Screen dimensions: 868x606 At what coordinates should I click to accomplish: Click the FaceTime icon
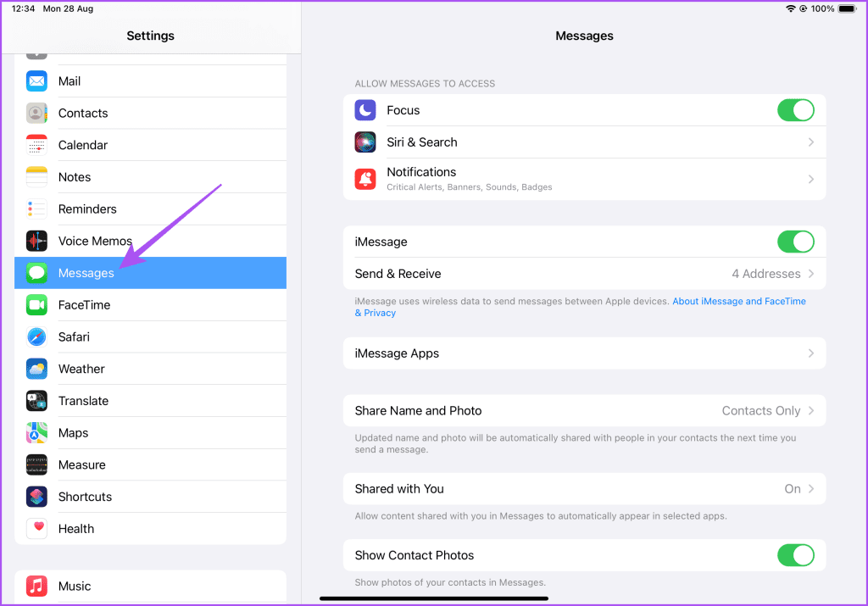(x=36, y=304)
